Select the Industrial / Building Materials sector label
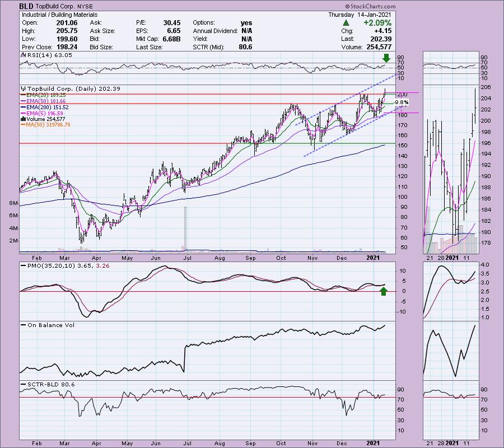This screenshot has height=448, width=504. tap(59, 15)
